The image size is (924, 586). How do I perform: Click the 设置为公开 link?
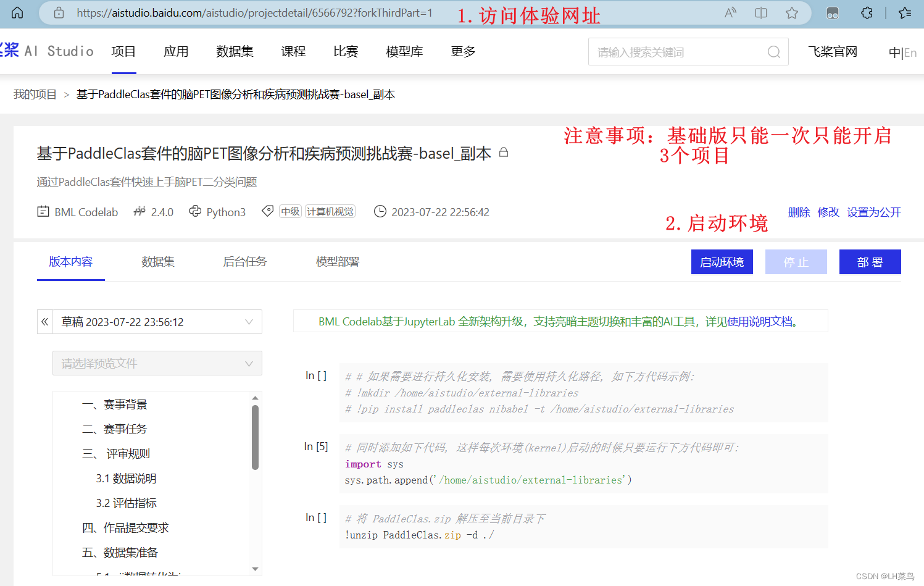tap(874, 212)
